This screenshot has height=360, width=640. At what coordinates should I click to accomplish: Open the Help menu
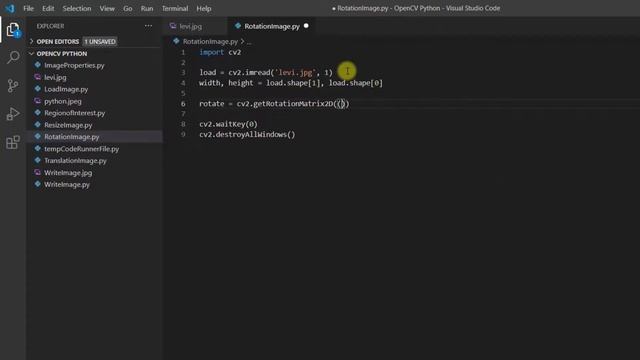coord(204,8)
